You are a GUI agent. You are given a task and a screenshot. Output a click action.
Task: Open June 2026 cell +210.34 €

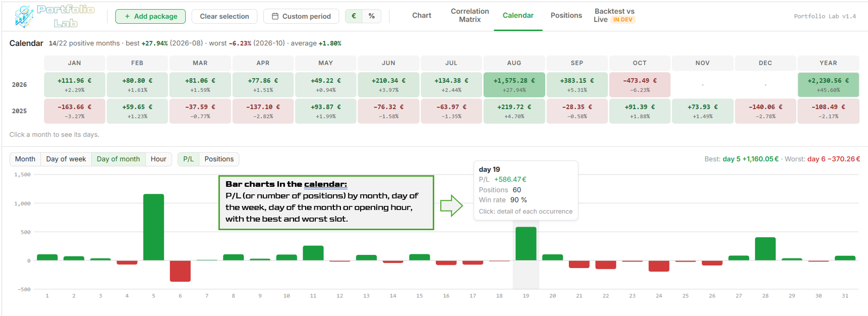tap(388, 85)
